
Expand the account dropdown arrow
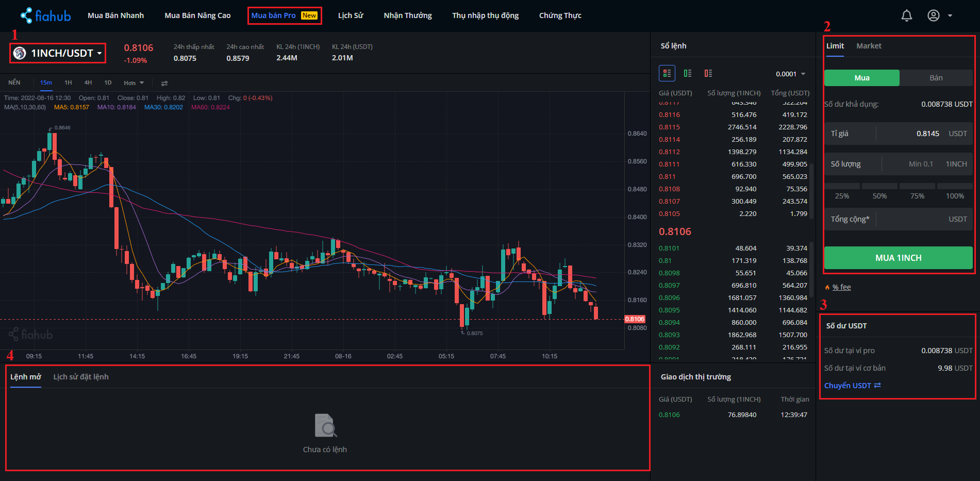tap(950, 15)
